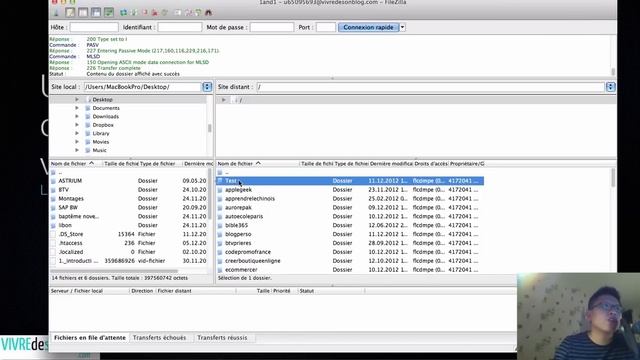Open the Site local path dropdown
This screenshot has height=360, width=640.
tap(207, 87)
